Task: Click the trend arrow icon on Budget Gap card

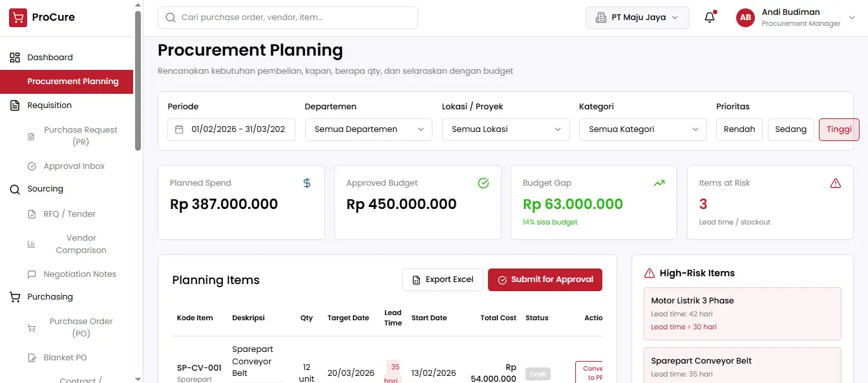Action: (x=659, y=183)
